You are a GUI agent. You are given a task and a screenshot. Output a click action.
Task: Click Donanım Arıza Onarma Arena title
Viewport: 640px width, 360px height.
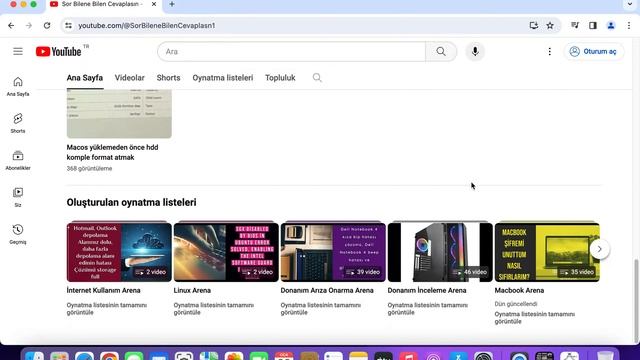[x=327, y=290]
